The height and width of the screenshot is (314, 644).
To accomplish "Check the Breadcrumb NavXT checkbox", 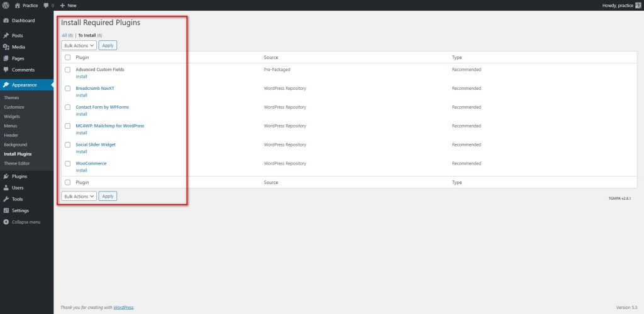I will coord(68,89).
